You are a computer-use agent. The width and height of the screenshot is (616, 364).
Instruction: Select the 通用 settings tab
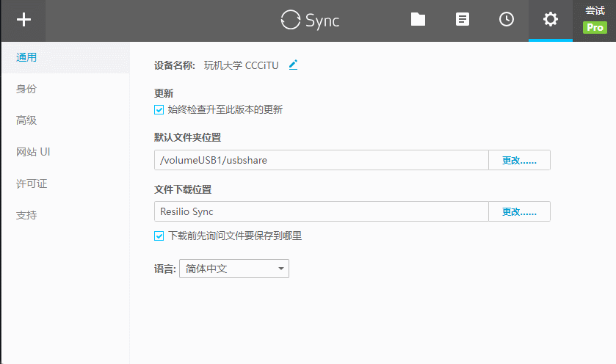[65, 58]
